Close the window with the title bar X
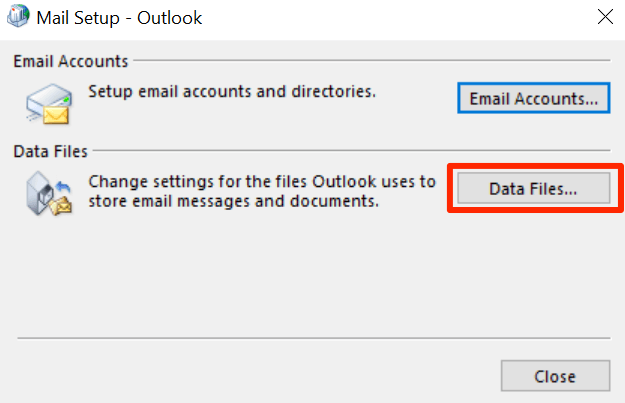 point(605,16)
